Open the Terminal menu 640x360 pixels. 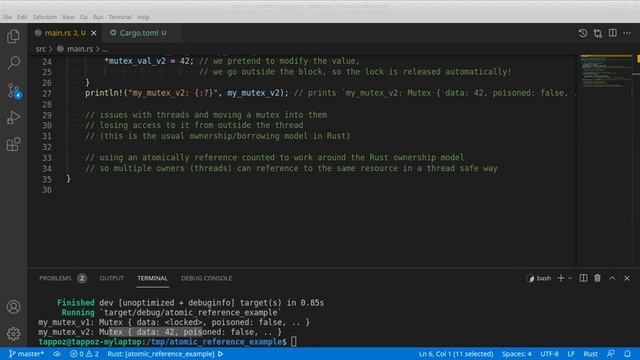120,17
